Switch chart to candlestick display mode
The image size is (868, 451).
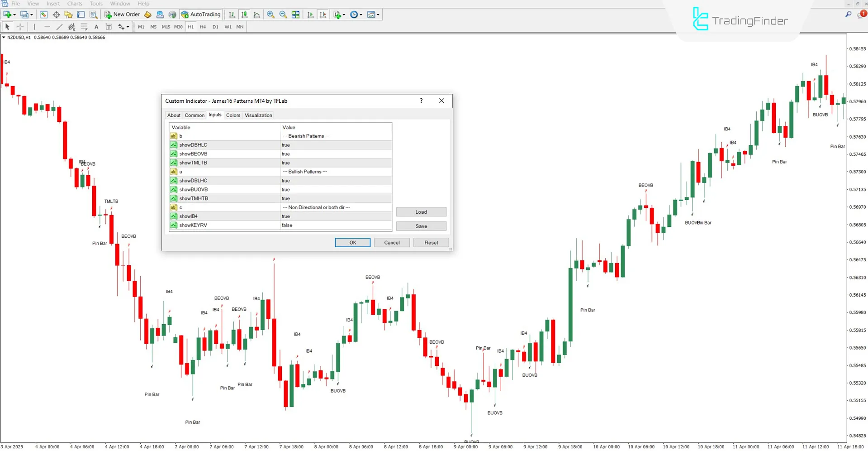[x=244, y=14]
